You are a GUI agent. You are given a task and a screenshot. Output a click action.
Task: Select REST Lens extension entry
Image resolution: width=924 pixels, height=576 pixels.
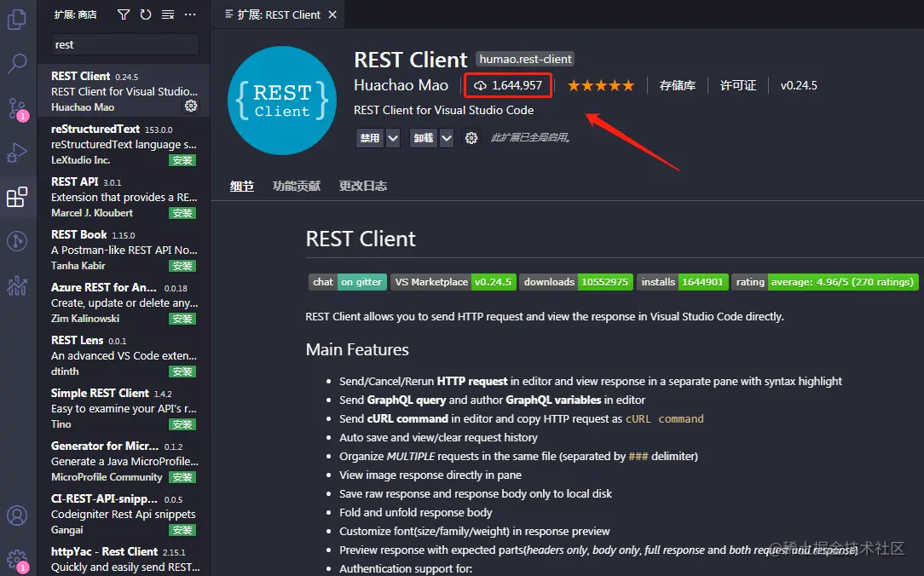point(124,355)
